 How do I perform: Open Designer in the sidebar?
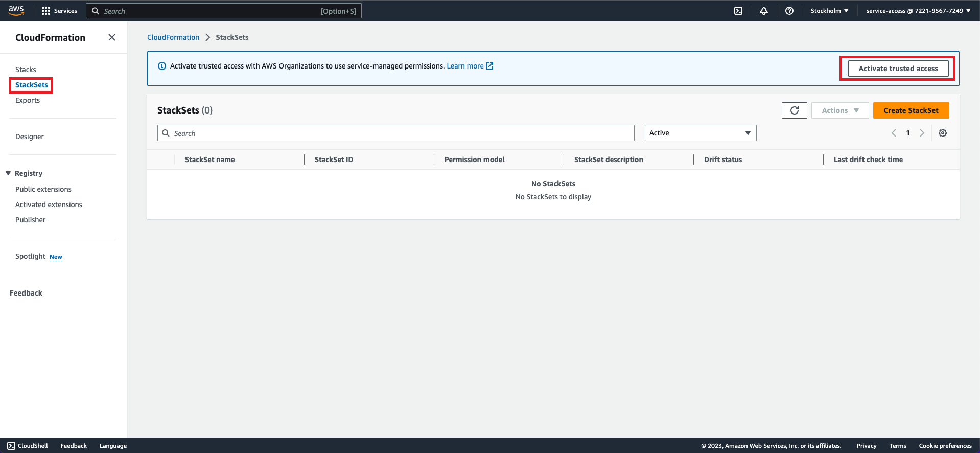[x=30, y=137]
